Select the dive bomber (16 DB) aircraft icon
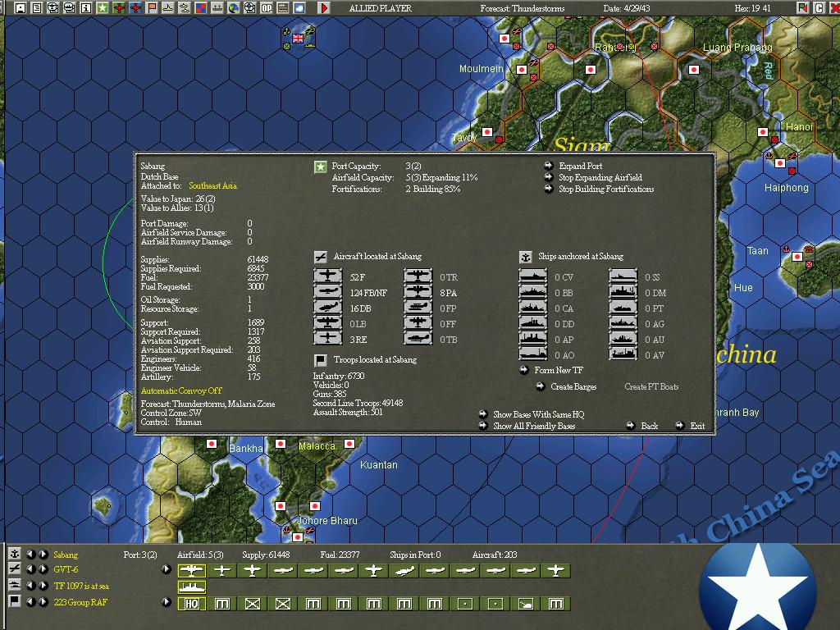840x630 pixels. pos(327,308)
